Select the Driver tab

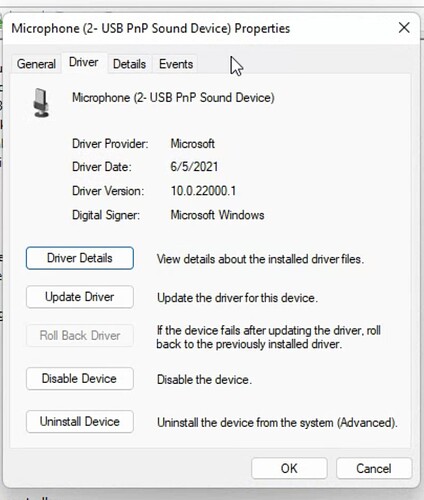(84, 62)
